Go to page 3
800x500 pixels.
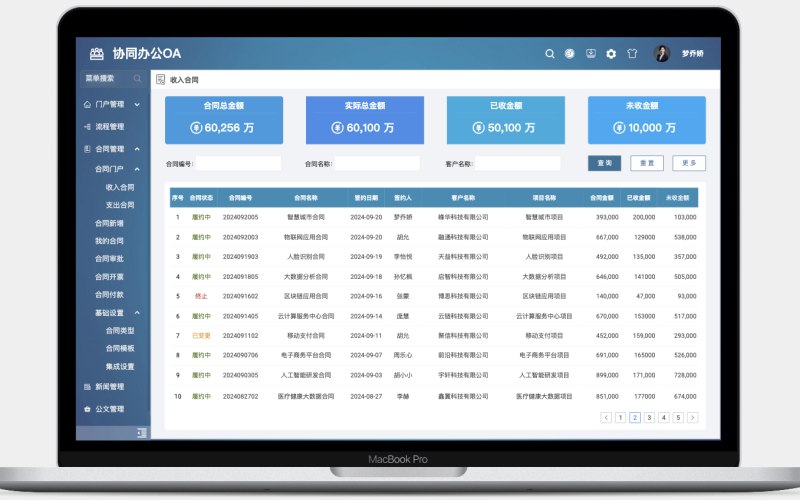click(649, 418)
